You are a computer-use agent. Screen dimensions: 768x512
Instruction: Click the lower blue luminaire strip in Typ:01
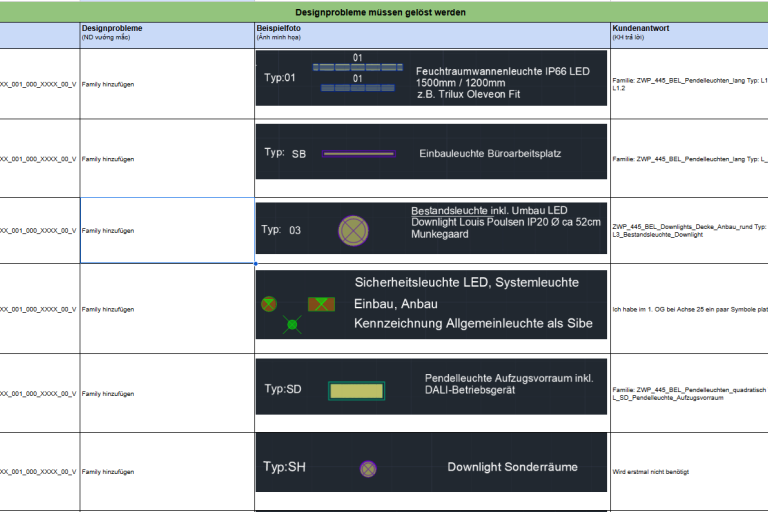357,88
